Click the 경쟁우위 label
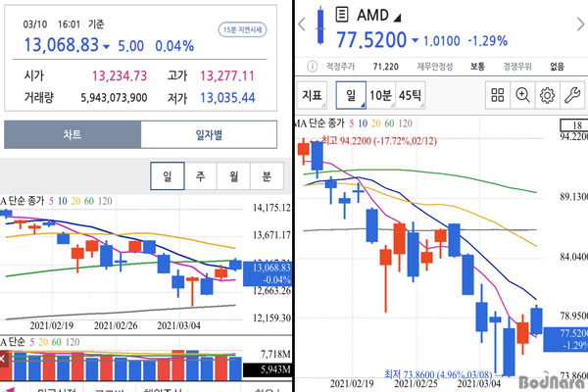Viewport: 588px width, 392px height. point(517,67)
